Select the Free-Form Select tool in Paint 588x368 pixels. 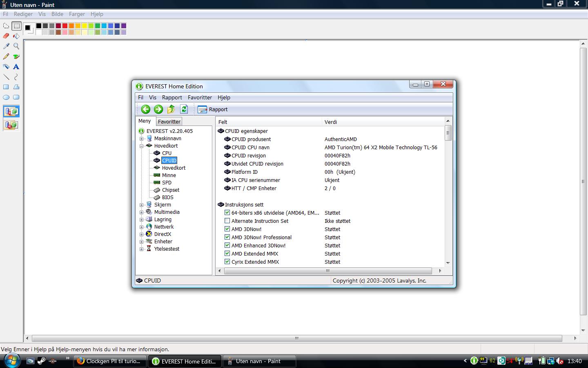pos(6,26)
